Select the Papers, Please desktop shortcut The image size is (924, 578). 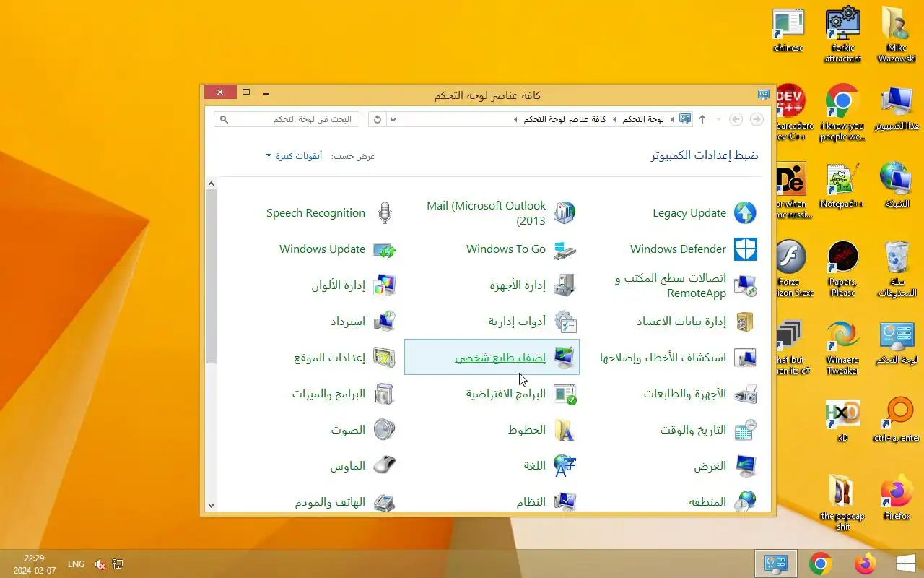(842, 269)
